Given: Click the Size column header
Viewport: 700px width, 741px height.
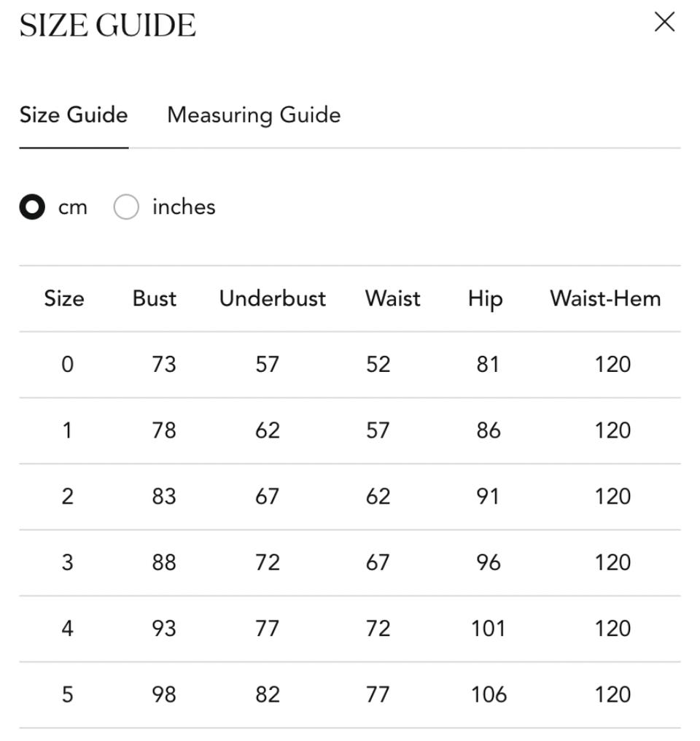Looking at the screenshot, I should (64, 299).
